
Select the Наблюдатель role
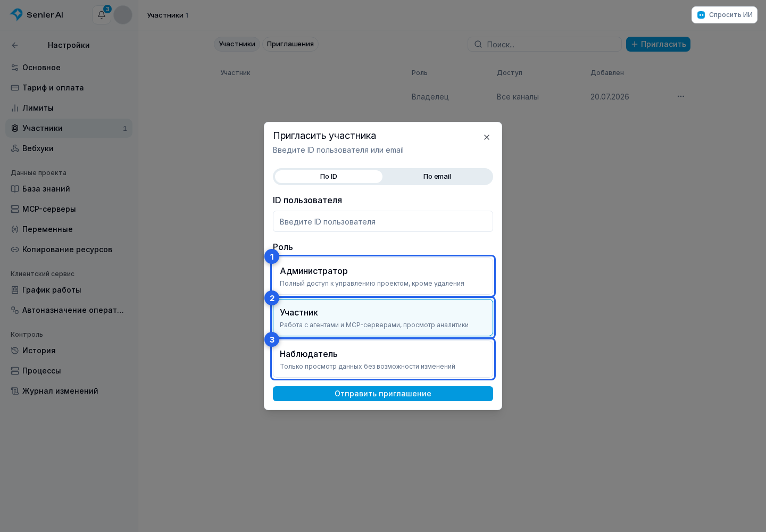pyautogui.click(x=383, y=359)
